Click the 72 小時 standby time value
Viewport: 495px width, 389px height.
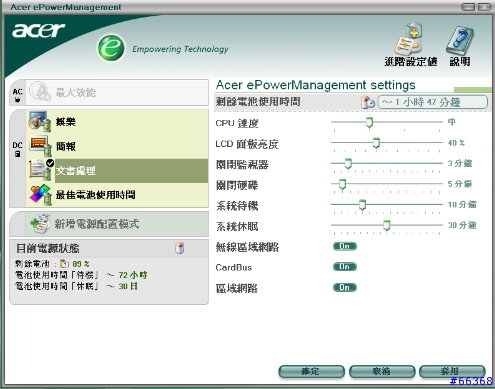click(133, 275)
